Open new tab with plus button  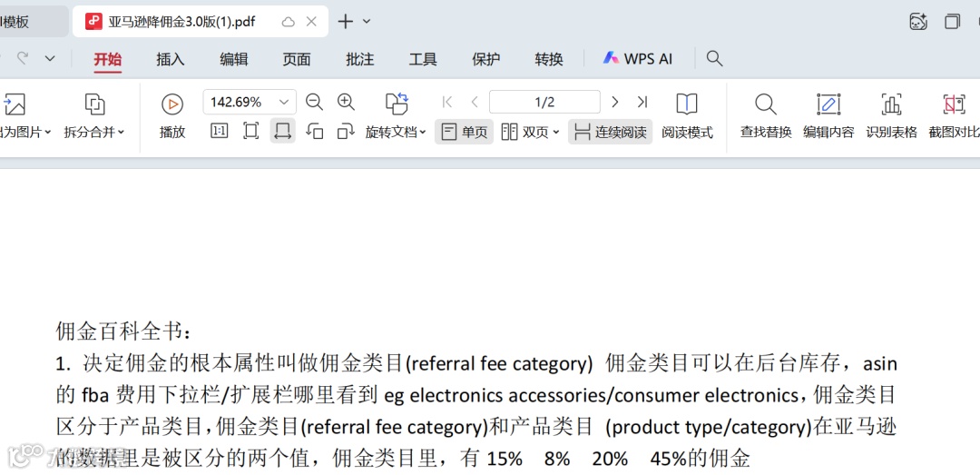pyautogui.click(x=345, y=21)
